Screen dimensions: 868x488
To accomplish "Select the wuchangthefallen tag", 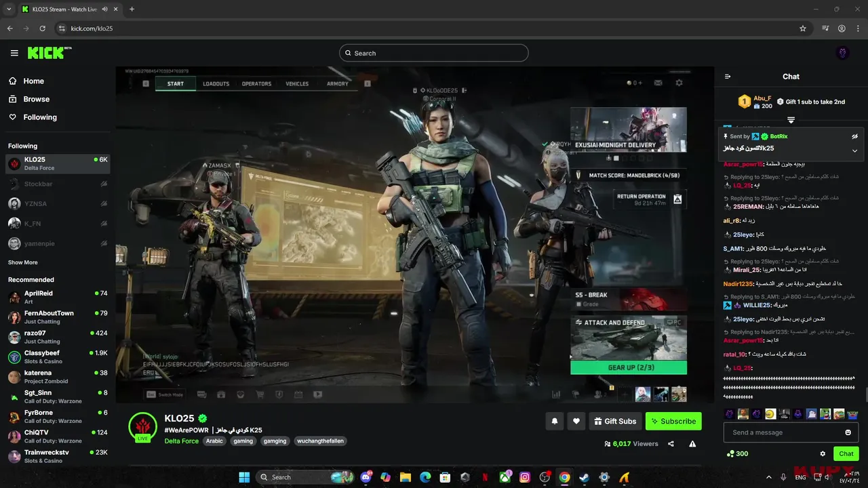I will pyautogui.click(x=321, y=441).
